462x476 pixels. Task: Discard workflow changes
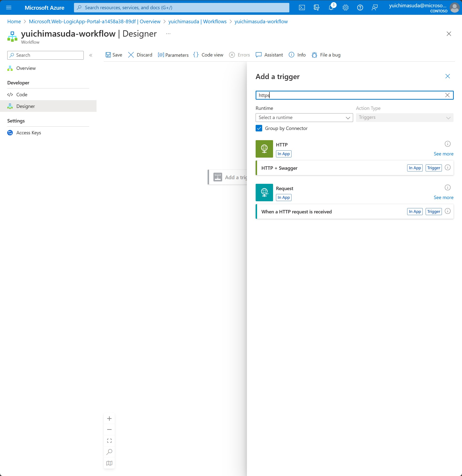(x=140, y=55)
